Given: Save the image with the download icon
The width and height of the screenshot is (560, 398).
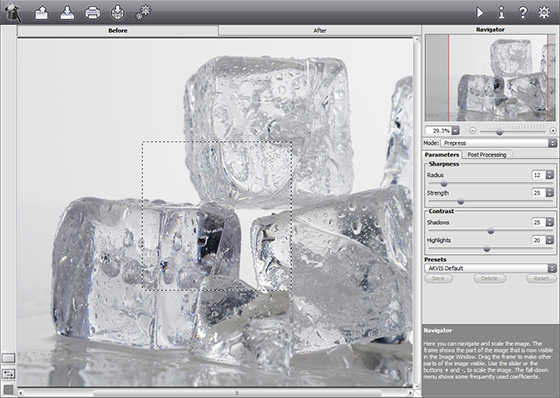Looking at the screenshot, I should pos(67,13).
